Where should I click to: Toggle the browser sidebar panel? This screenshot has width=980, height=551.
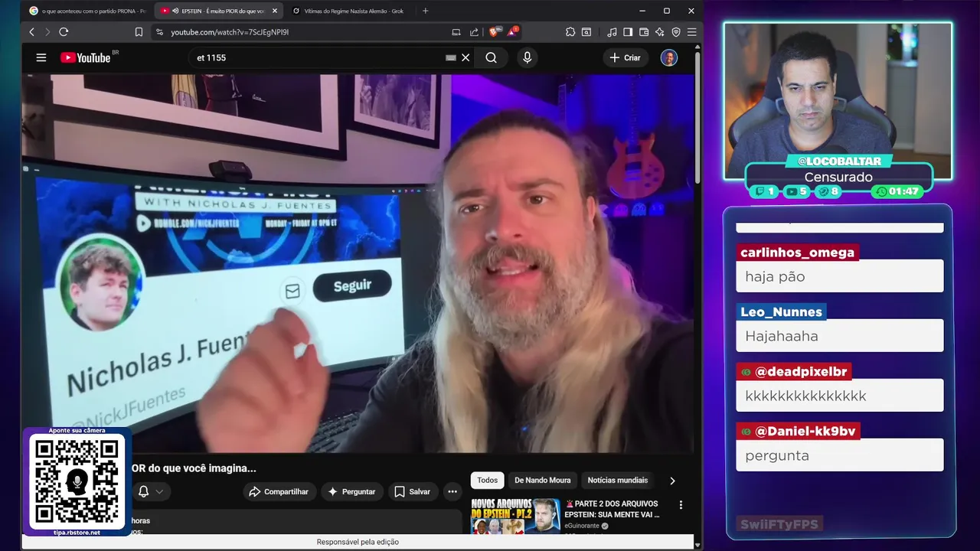pyautogui.click(x=628, y=32)
